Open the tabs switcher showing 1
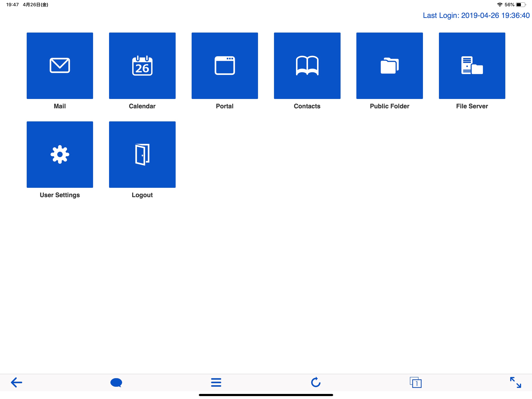This screenshot has width=532, height=399. (x=416, y=382)
